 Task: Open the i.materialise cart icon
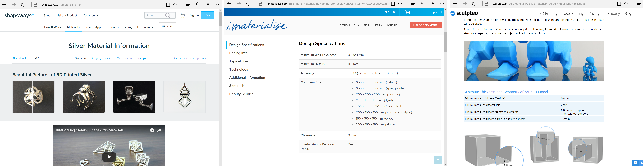click(407, 12)
